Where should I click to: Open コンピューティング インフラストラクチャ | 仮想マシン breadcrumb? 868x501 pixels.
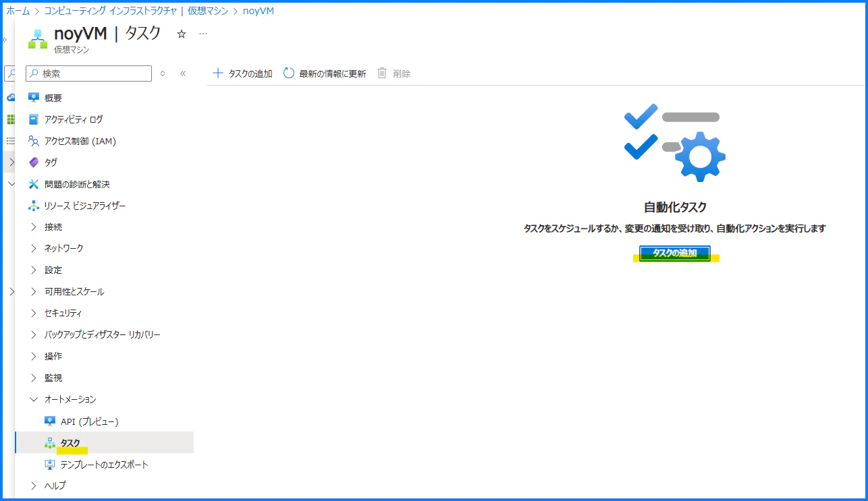pos(136,11)
